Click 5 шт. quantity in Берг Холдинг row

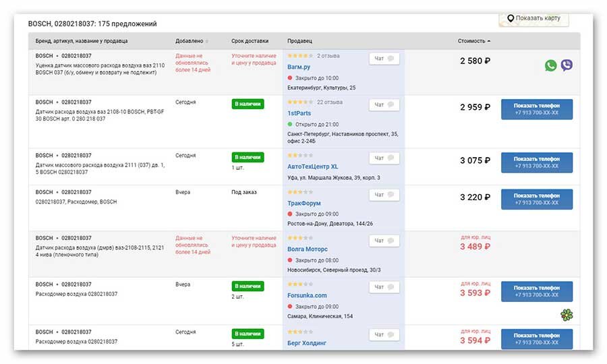237,344
